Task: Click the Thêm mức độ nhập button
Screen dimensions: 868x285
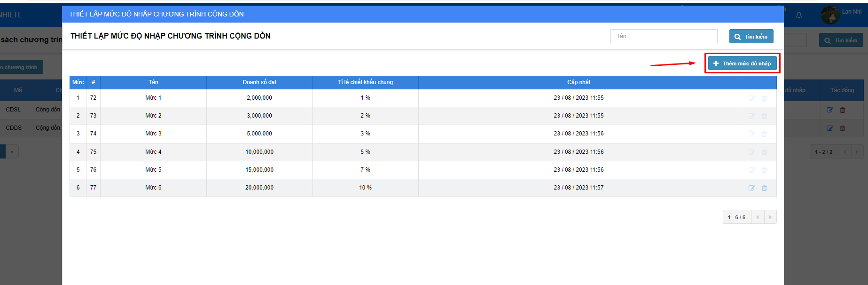Action: 742,63
